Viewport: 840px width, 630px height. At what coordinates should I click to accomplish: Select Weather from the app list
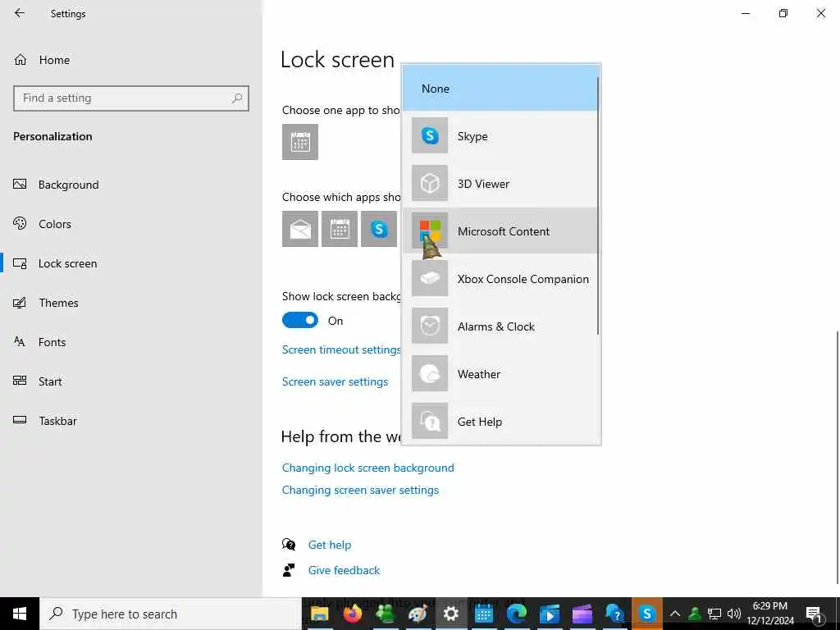click(500, 374)
